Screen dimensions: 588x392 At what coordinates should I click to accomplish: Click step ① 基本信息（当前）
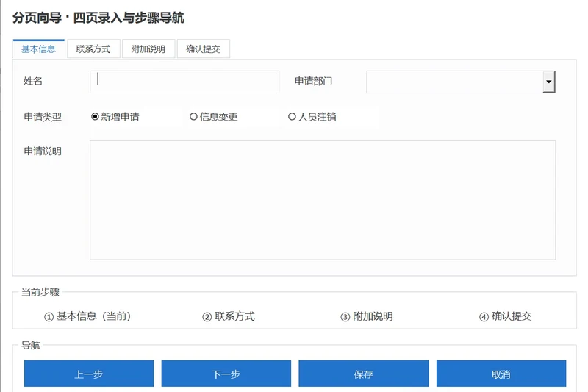pyautogui.click(x=87, y=316)
